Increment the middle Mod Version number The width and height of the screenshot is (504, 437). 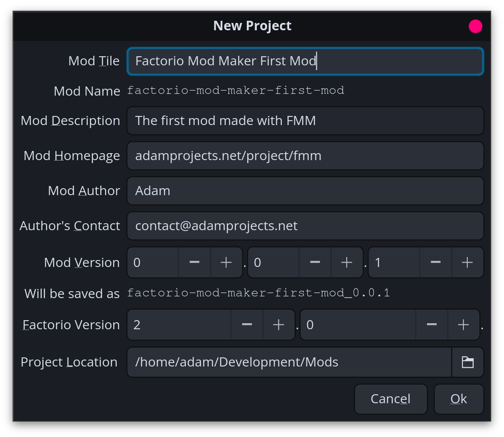point(347,262)
